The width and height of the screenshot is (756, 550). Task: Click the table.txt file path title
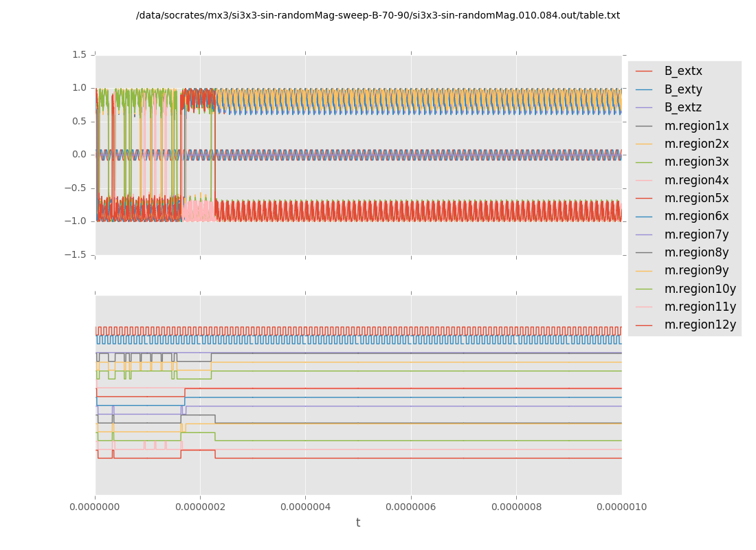pyautogui.click(x=378, y=16)
